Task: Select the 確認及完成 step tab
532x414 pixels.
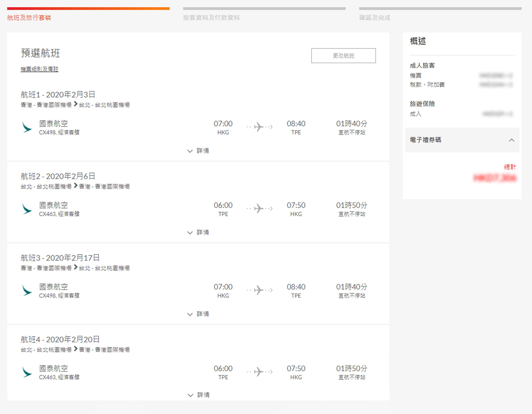Action: click(x=374, y=18)
